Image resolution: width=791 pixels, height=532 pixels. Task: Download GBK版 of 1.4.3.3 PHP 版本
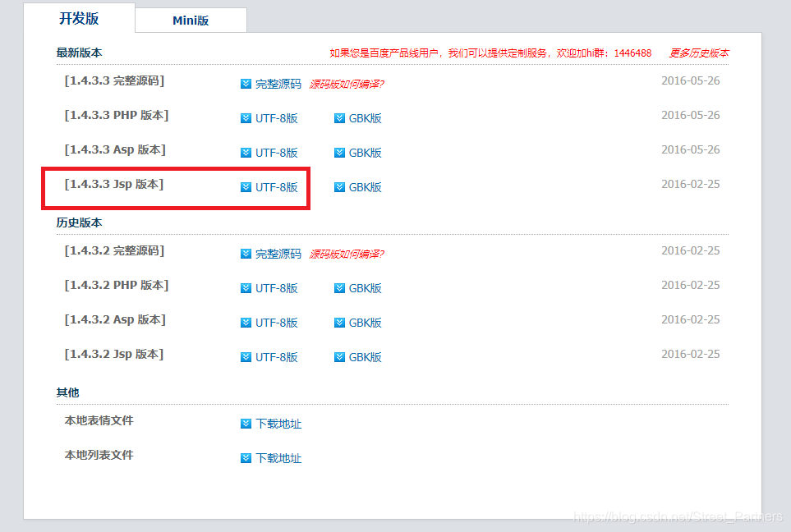(x=366, y=118)
